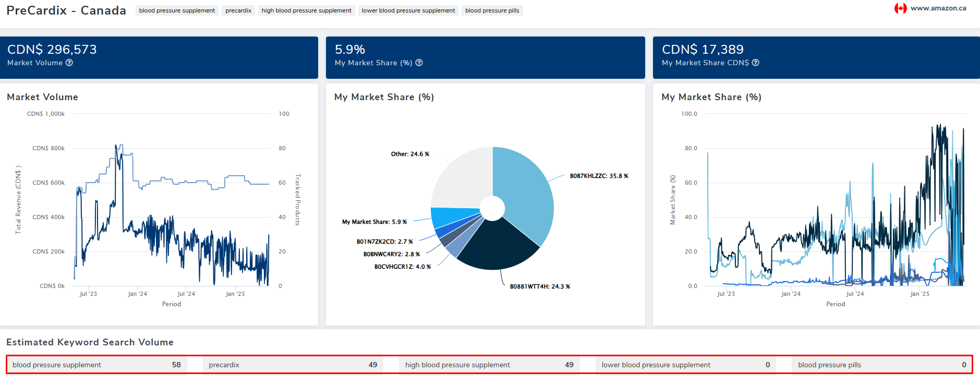Click the 'Market Share (%)' vertical axis label
The height and width of the screenshot is (385, 980).
(672, 200)
